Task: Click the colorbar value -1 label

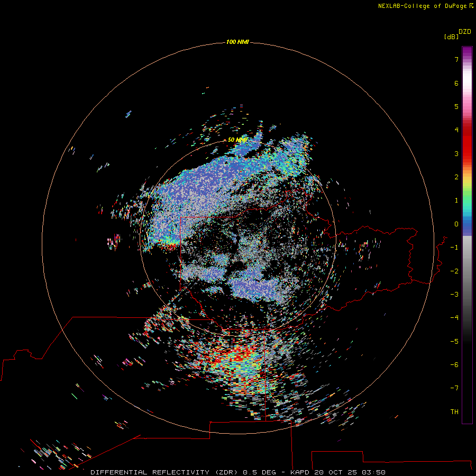Action: 454,248
